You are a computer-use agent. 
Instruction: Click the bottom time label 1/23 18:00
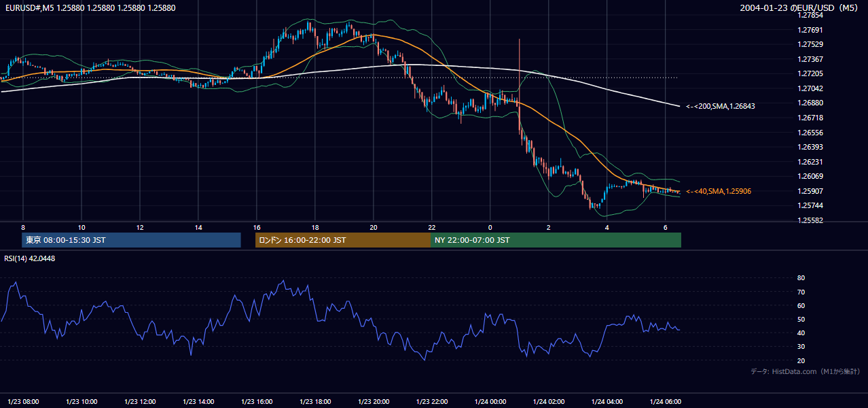pos(315,401)
